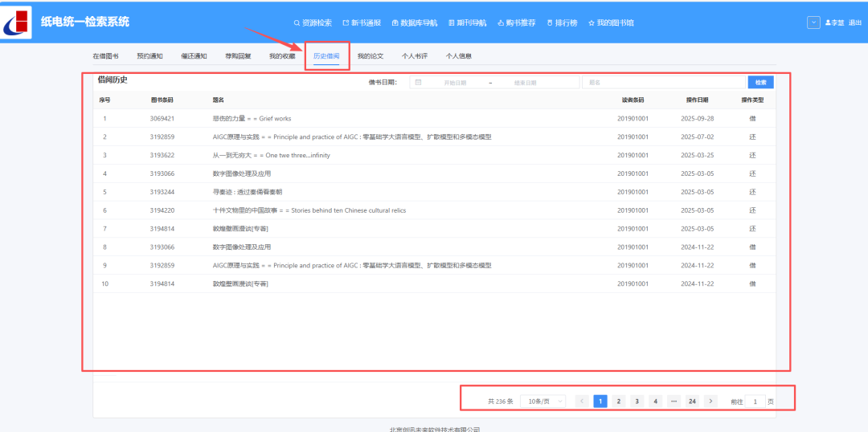Select the 个人信息 tab
Viewport: 868px width, 432px height.
click(458, 56)
